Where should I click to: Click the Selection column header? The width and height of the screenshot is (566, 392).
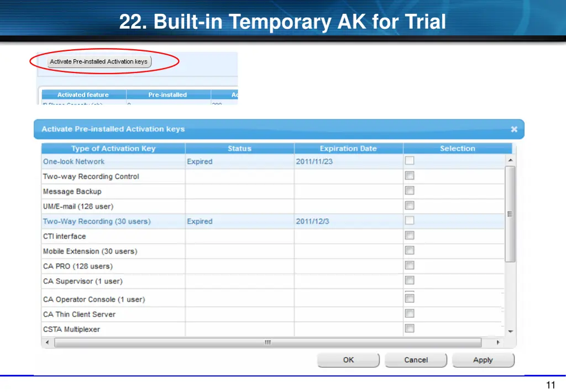tap(457, 148)
